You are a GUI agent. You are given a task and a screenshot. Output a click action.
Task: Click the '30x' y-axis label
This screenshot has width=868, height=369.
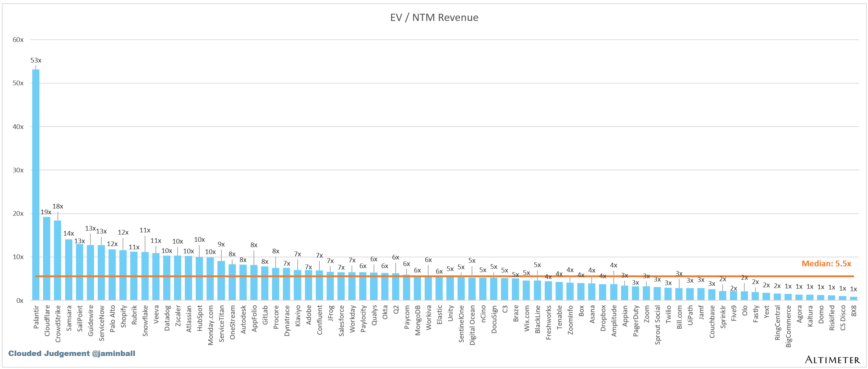[18, 170]
